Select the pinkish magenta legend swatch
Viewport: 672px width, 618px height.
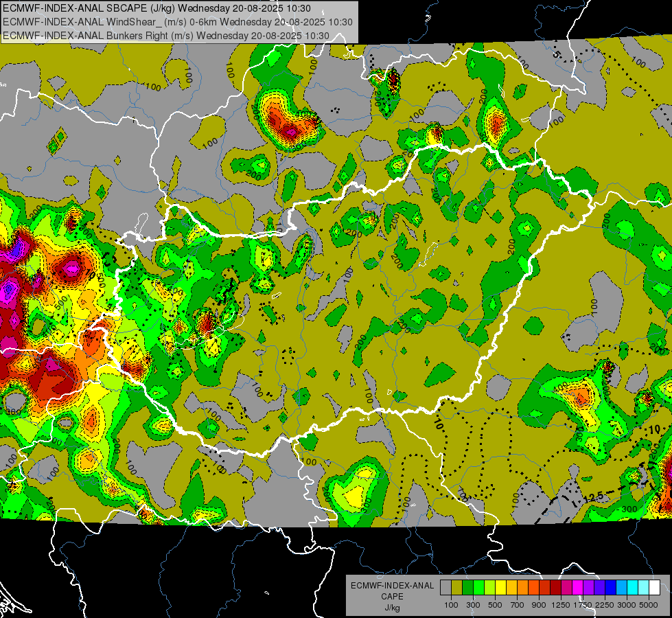pyautogui.click(x=566, y=587)
